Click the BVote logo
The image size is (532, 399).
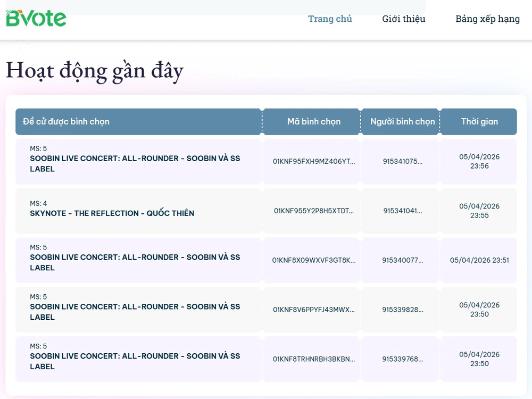(x=36, y=19)
